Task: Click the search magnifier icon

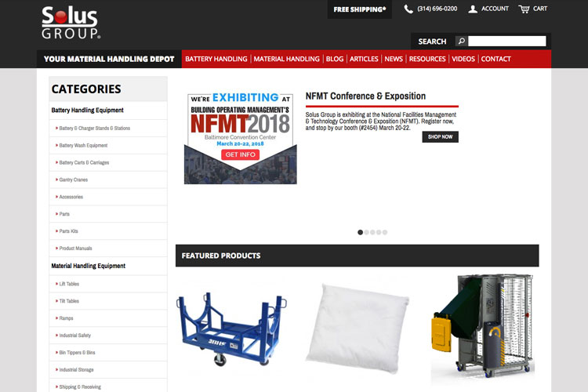Action: (462, 41)
